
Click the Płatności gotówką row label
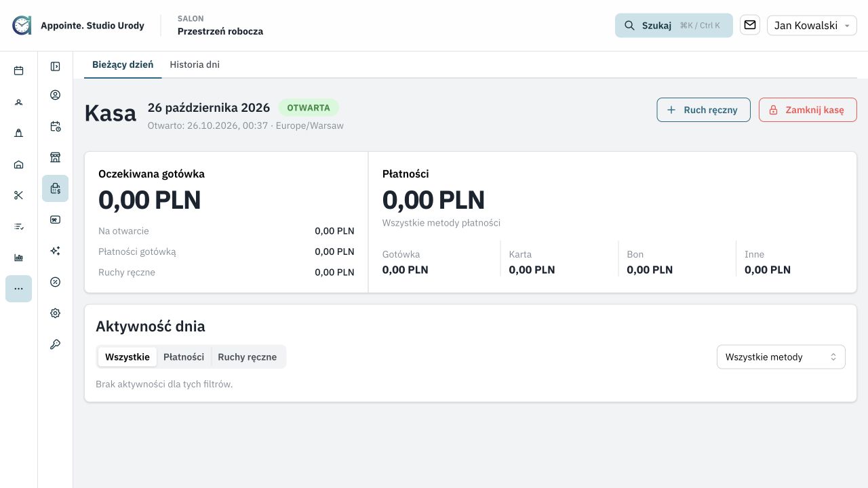click(137, 251)
